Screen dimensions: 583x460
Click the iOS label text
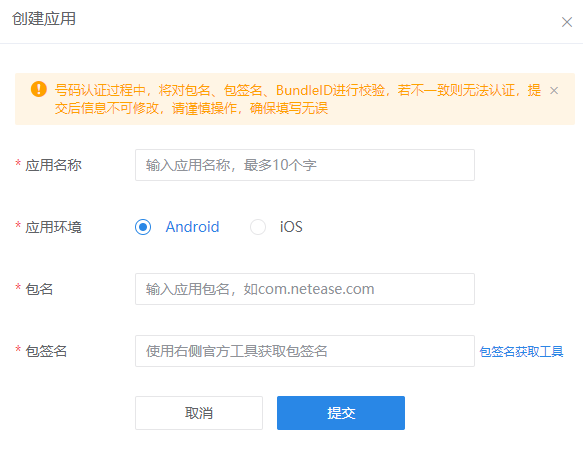point(291,227)
